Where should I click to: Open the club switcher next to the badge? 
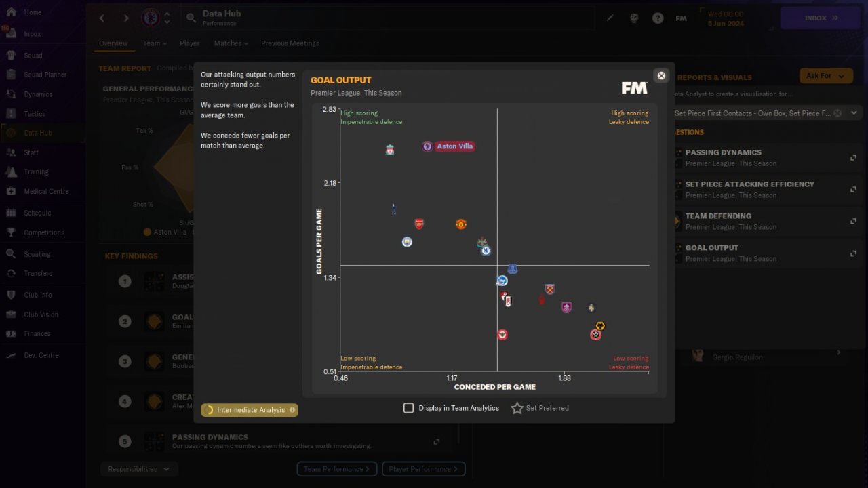pyautogui.click(x=167, y=18)
